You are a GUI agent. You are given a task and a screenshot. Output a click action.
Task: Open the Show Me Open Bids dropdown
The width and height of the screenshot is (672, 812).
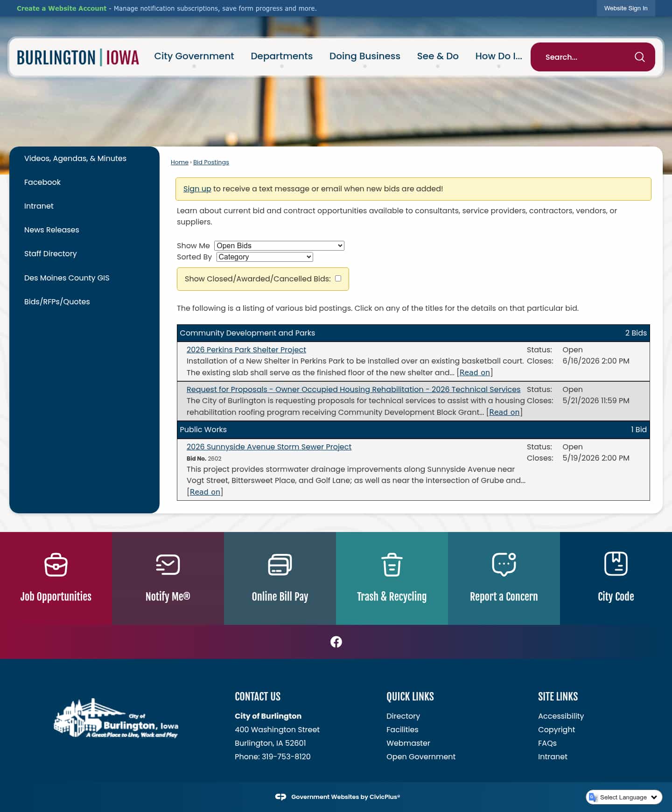click(279, 245)
